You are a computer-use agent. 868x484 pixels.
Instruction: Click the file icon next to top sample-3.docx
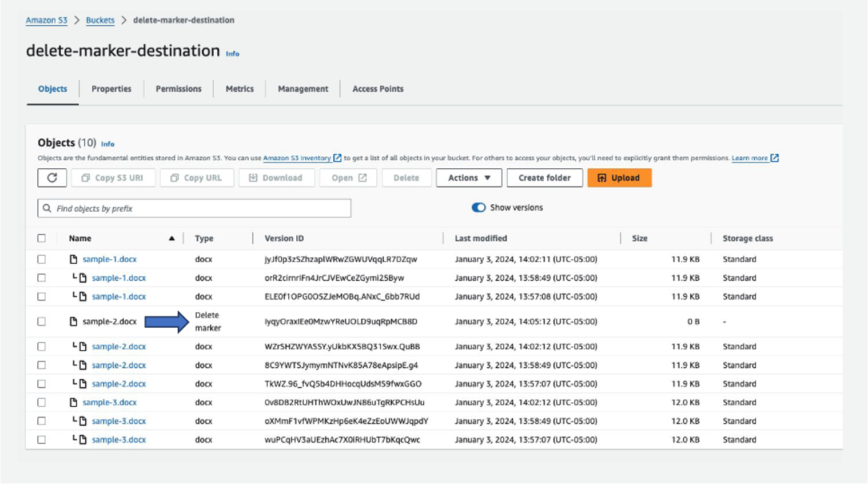(x=73, y=402)
